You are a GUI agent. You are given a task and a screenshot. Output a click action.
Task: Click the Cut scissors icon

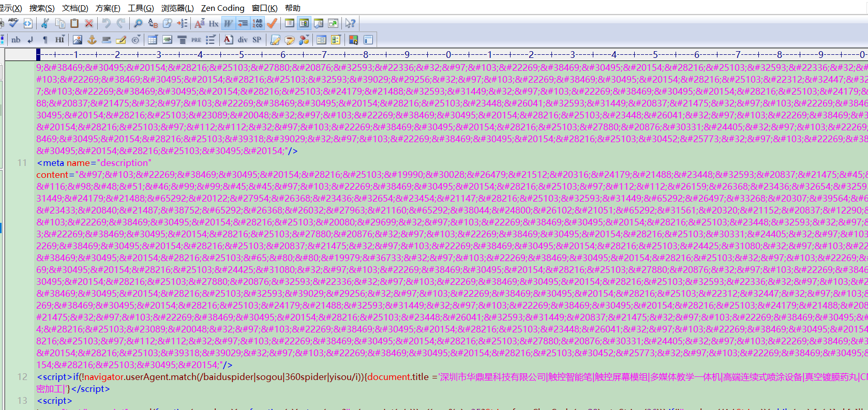pyautogui.click(x=45, y=23)
